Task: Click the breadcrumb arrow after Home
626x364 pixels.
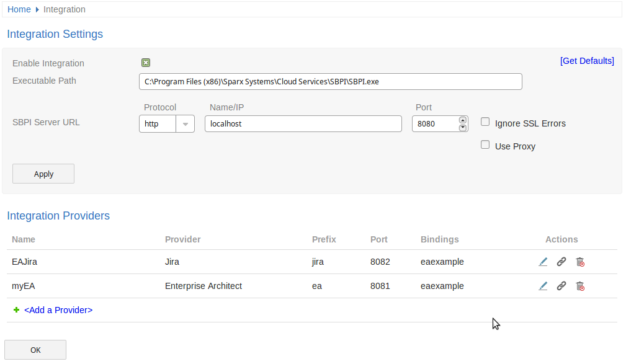Action: click(37, 9)
